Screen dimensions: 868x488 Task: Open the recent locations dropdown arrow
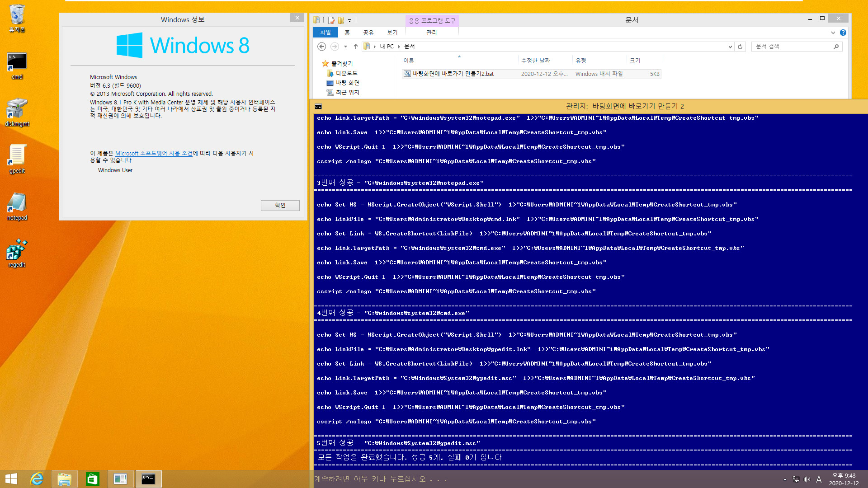(345, 47)
